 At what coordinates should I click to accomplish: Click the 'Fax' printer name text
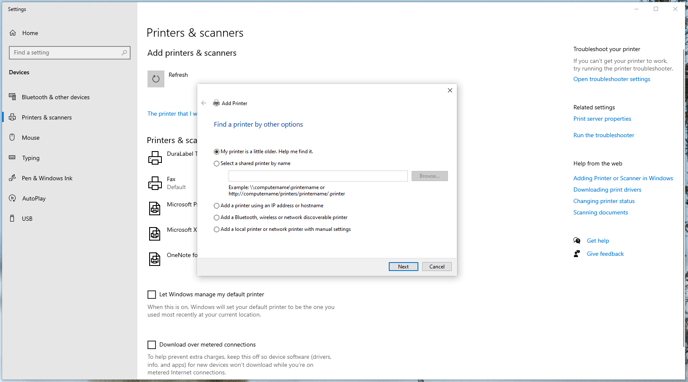[171, 179]
